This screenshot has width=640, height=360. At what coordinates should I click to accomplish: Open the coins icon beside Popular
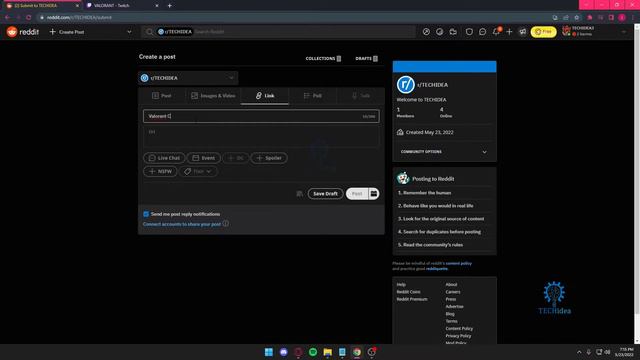[440, 32]
